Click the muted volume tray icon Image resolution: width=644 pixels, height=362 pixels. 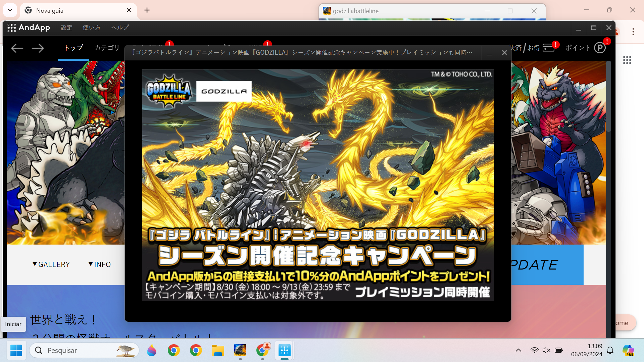[546, 351]
